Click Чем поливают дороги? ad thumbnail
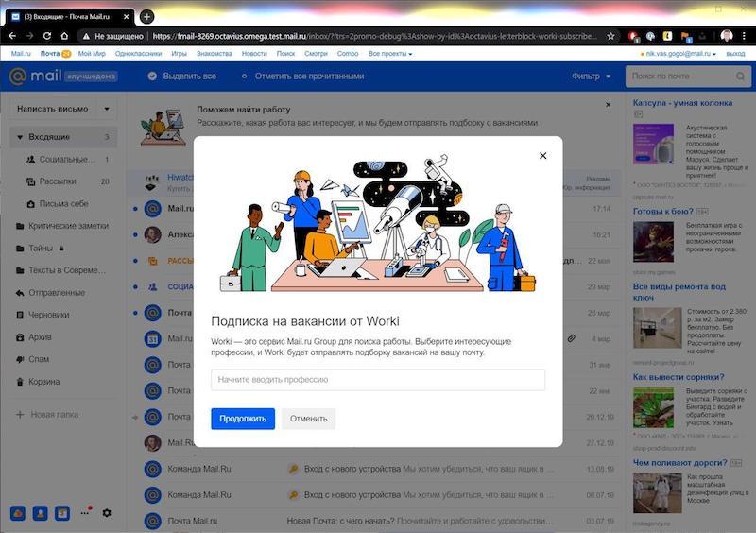 coord(657,492)
